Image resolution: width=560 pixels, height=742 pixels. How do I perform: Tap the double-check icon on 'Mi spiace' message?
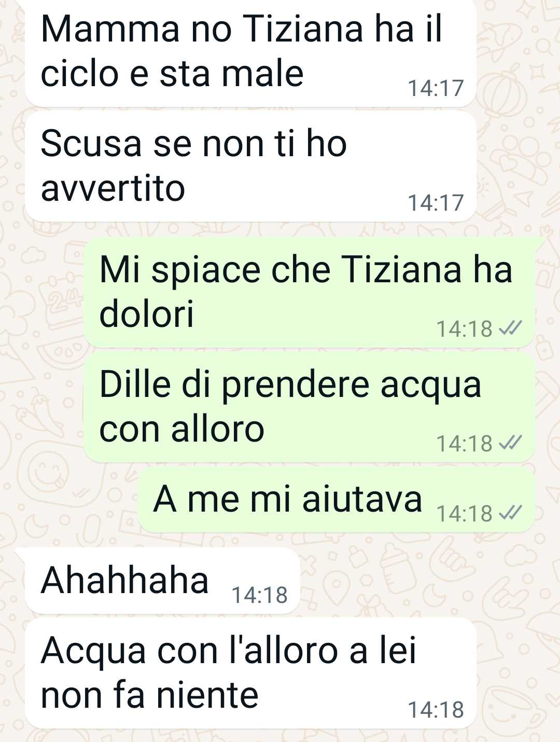[x=510, y=328]
